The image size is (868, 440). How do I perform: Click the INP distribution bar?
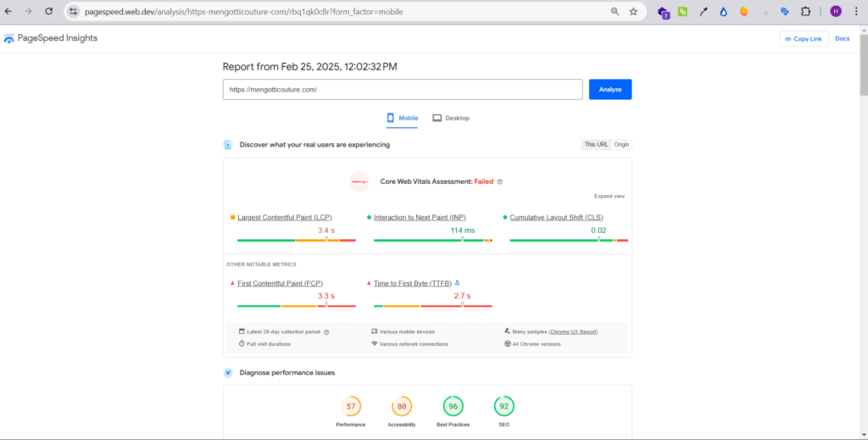click(x=433, y=240)
